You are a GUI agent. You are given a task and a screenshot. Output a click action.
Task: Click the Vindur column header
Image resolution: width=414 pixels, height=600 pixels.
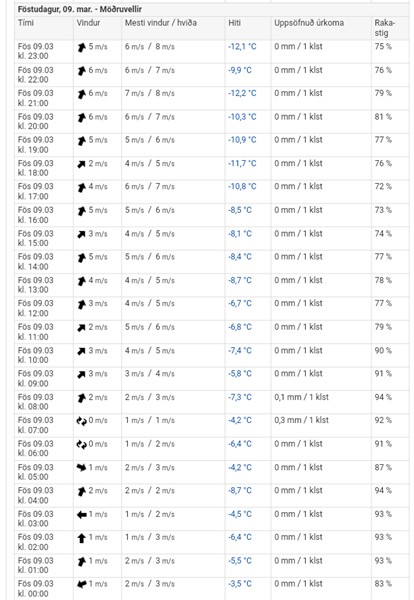[88, 23]
